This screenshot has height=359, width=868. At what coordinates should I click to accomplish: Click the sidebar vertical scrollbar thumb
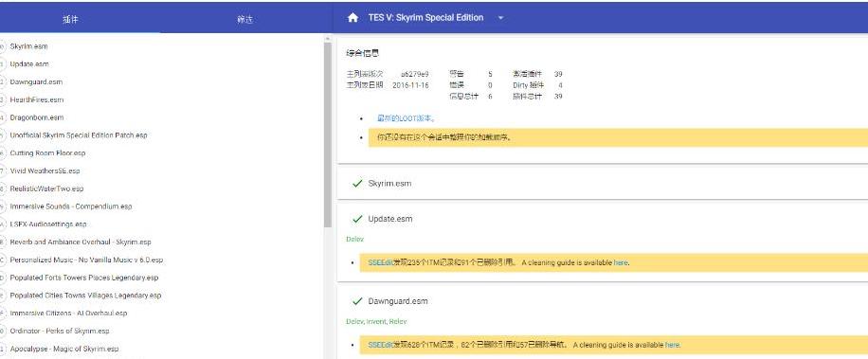pyautogui.click(x=327, y=135)
